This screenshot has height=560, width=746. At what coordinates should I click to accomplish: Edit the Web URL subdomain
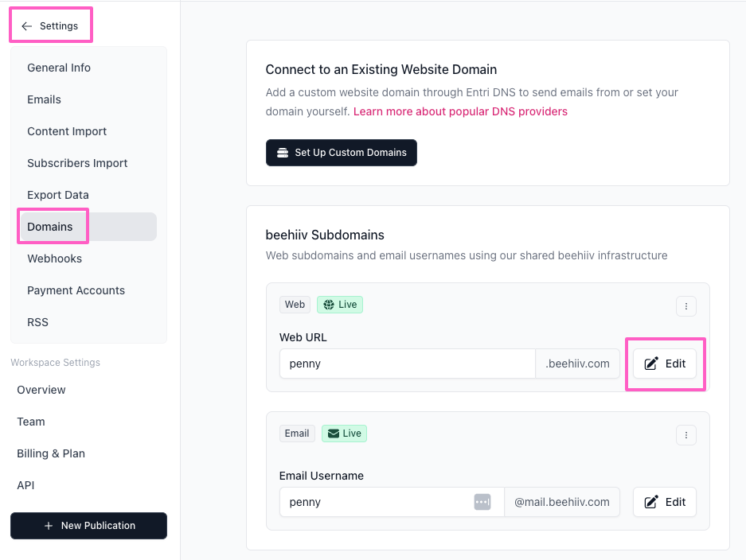tap(665, 364)
